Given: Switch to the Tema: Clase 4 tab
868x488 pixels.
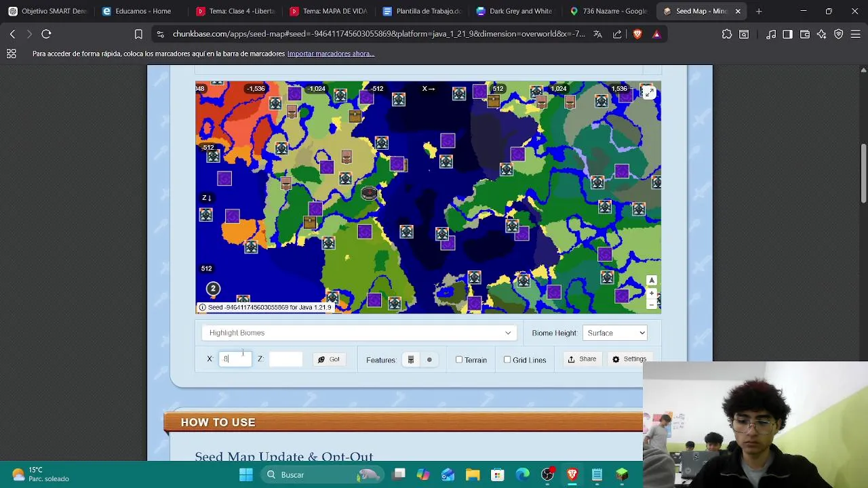Looking at the screenshot, I should coord(234,11).
